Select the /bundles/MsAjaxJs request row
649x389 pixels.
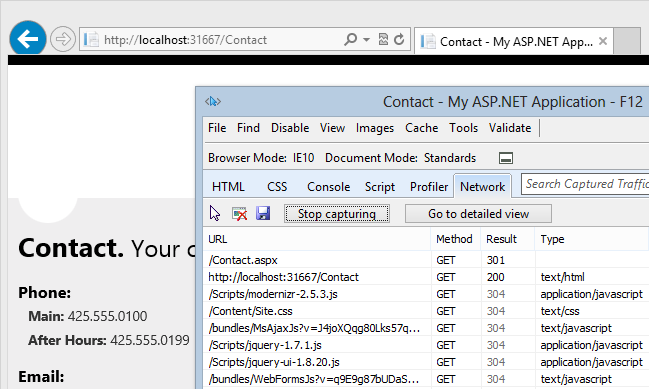click(x=426, y=328)
